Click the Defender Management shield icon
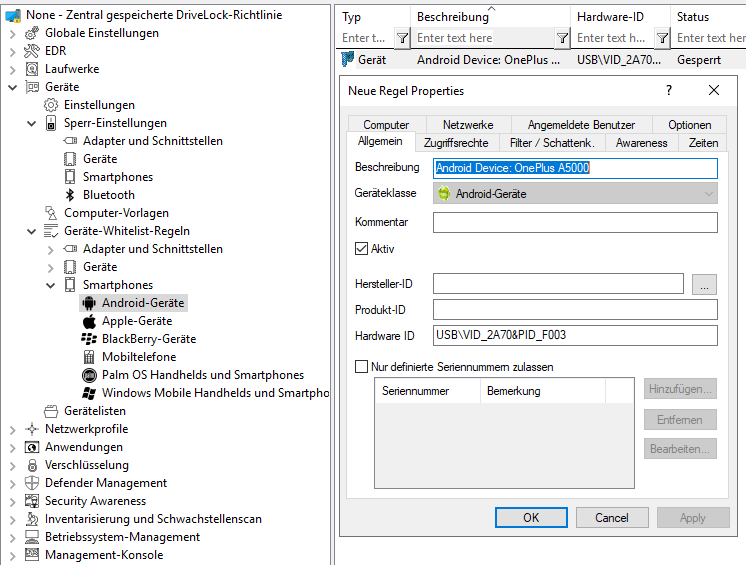This screenshot has height=565, width=746. pyautogui.click(x=32, y=483)
